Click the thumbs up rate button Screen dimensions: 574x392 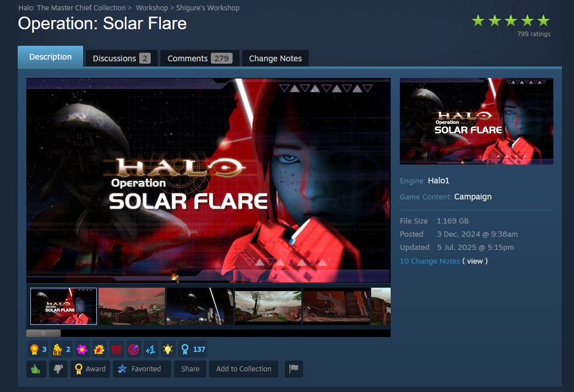[36, 369]
